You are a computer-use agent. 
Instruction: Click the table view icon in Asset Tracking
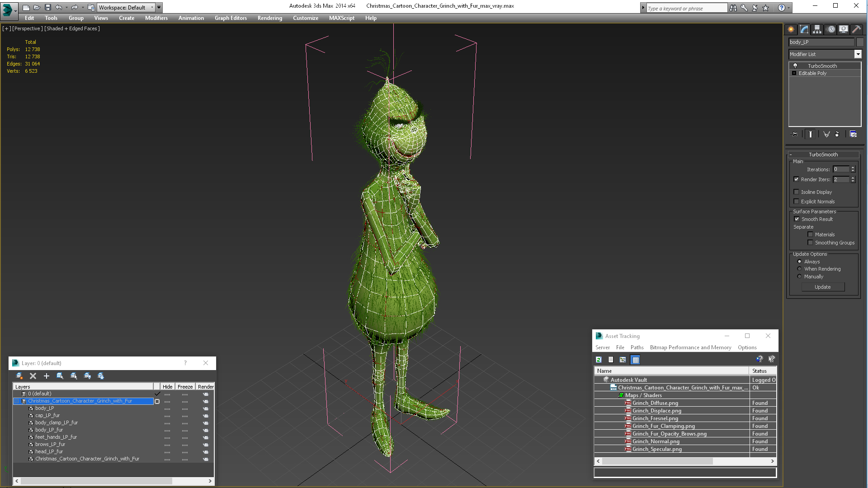(x=636, y=360)
